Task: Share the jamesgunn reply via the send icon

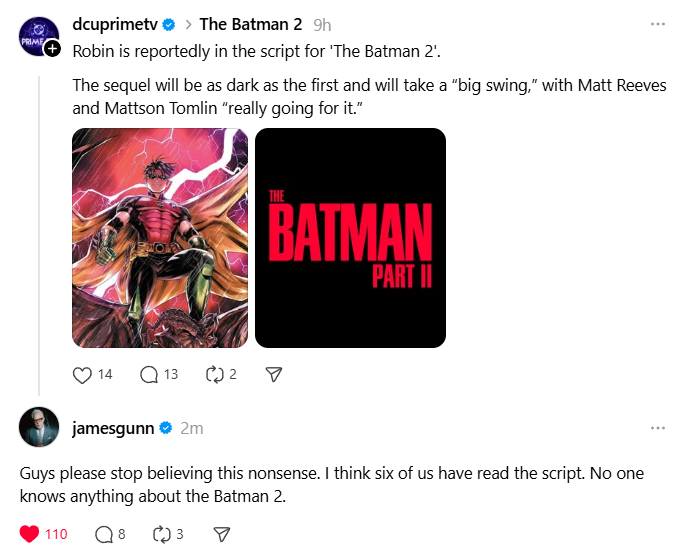Action: tap(222, 534)
